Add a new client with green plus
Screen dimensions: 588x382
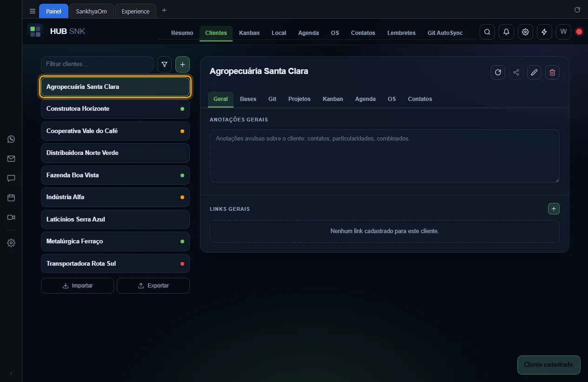tap(182, 64)
